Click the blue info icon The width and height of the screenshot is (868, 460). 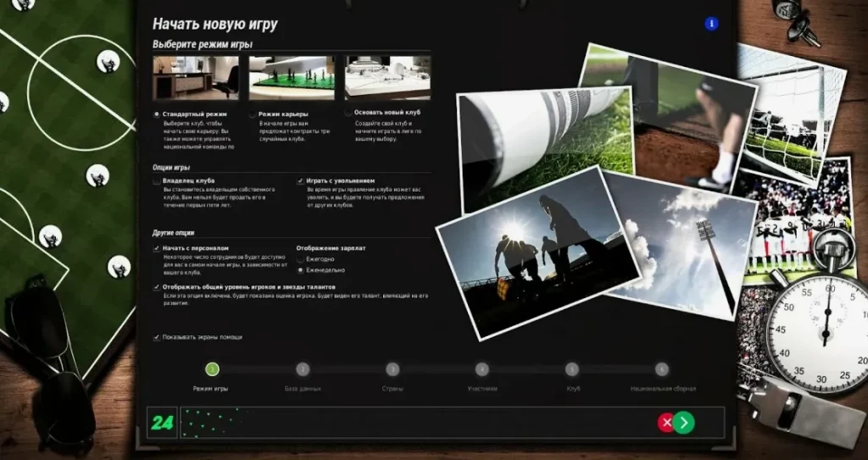click(711, 24)
